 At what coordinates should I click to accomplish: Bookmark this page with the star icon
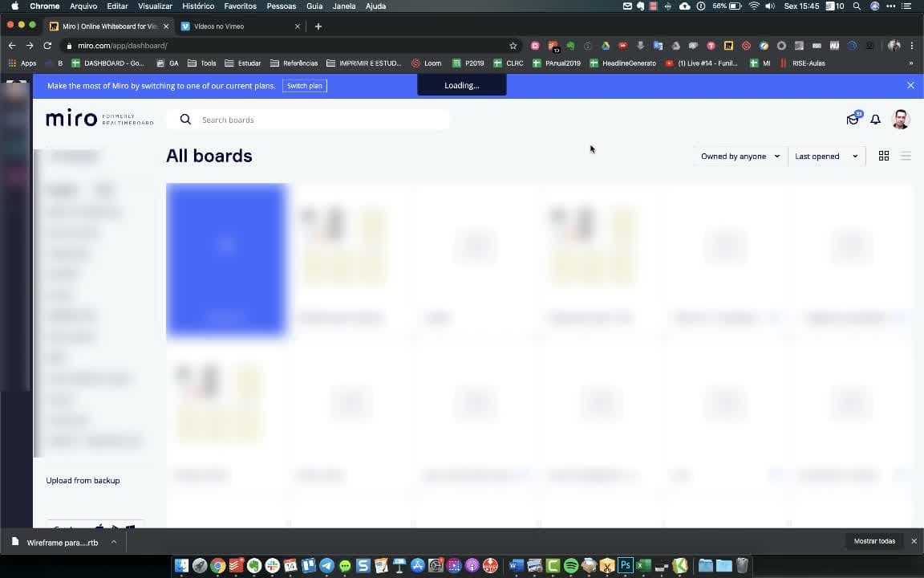pos(513,46)
